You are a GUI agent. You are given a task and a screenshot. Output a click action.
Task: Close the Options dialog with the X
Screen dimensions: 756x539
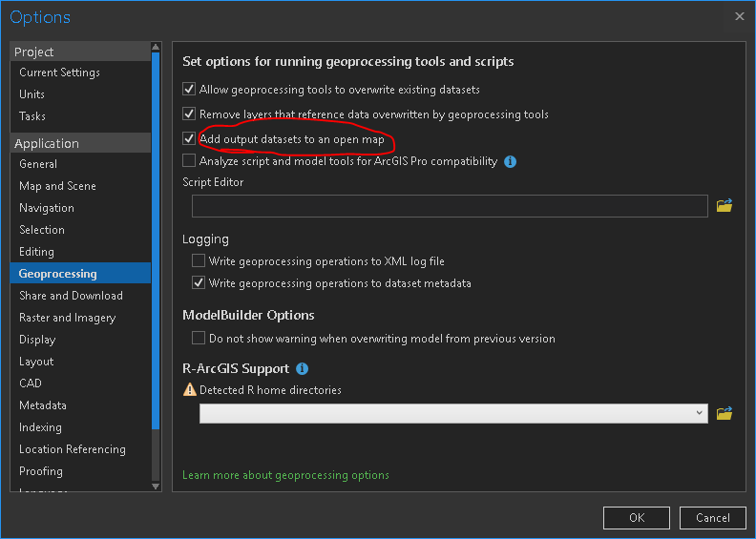[740, 16]
